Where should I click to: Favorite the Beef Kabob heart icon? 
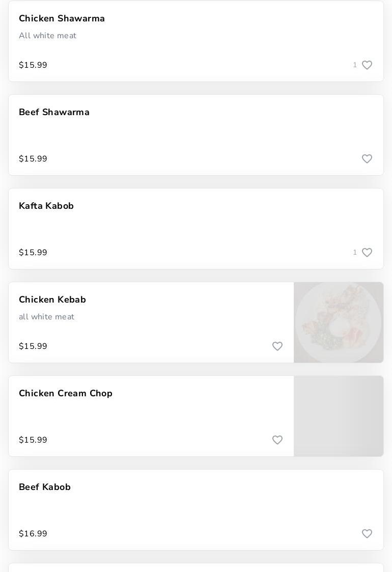tap(367, 534)
